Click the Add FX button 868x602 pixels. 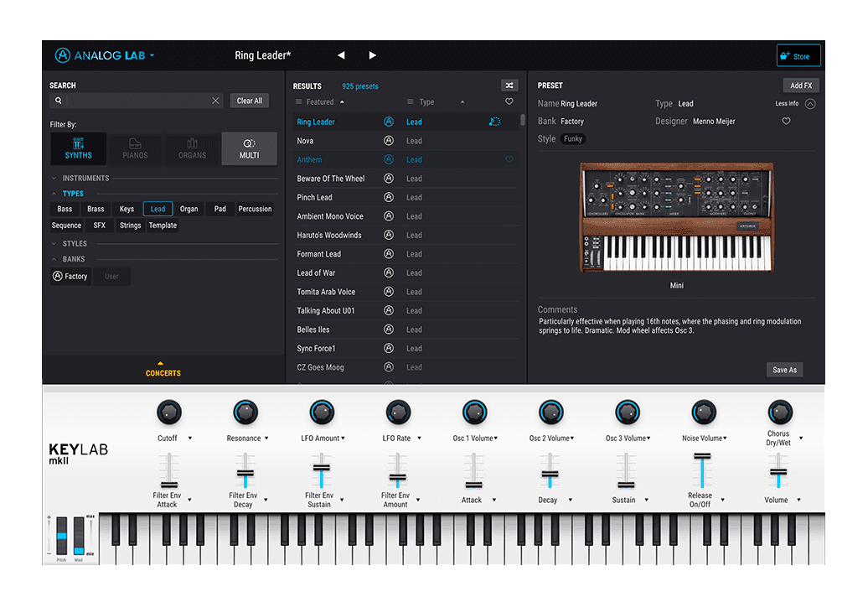799,85
